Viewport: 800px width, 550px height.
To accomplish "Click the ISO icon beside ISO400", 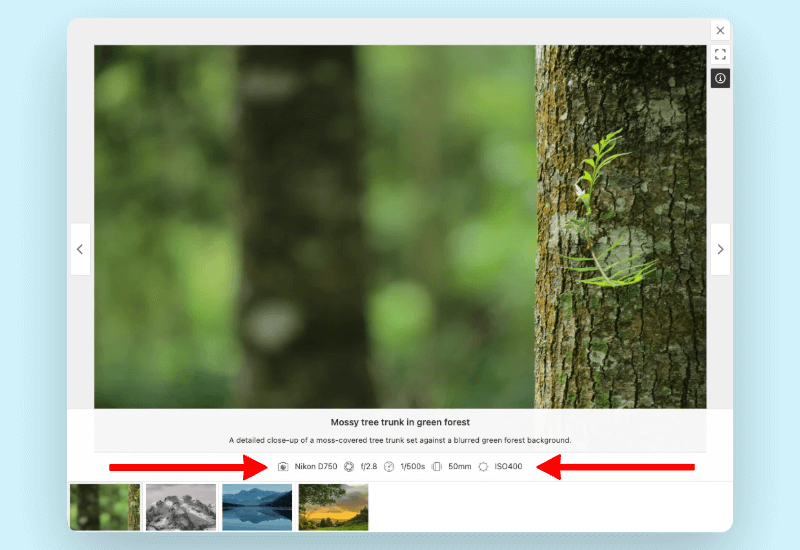I will pos(483,467).
